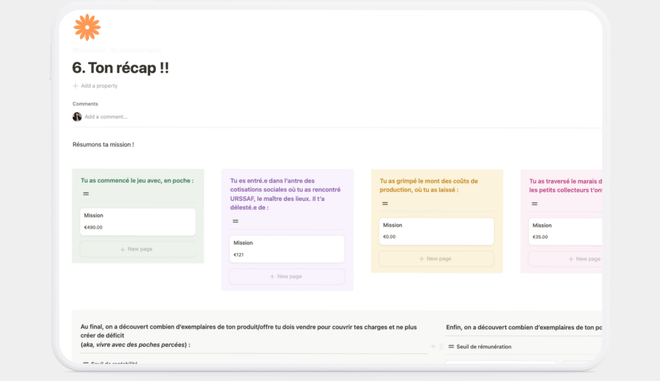Viewport: 660px width, 381px height.
Task: Click New page in the yellow card
Action: pos(436,258)
